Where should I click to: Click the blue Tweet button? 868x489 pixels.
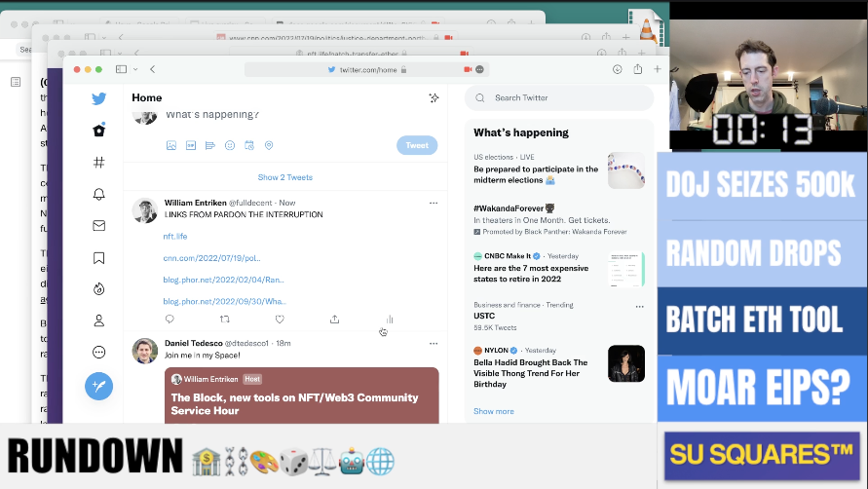point(417,145)
